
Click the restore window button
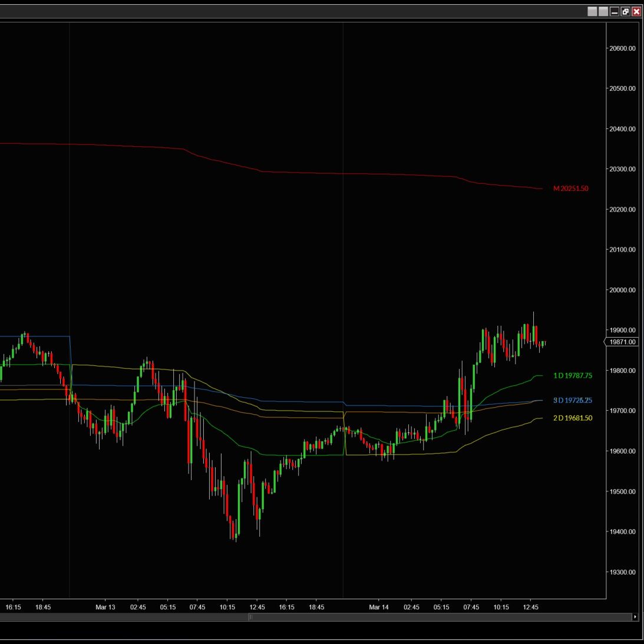[625, 11]
